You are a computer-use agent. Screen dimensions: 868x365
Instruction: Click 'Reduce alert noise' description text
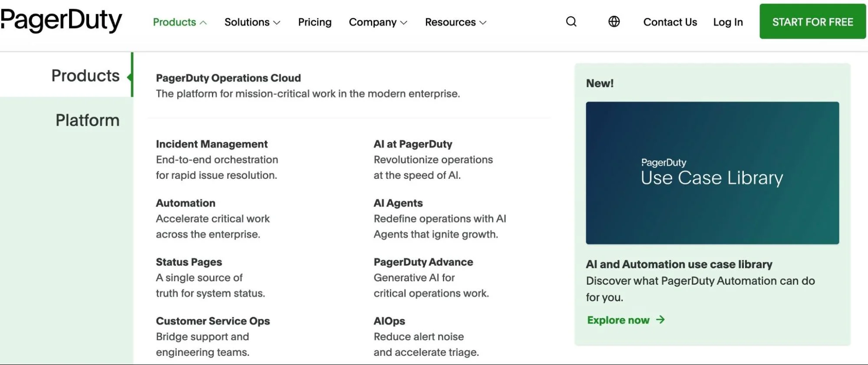tap(419, 337)
